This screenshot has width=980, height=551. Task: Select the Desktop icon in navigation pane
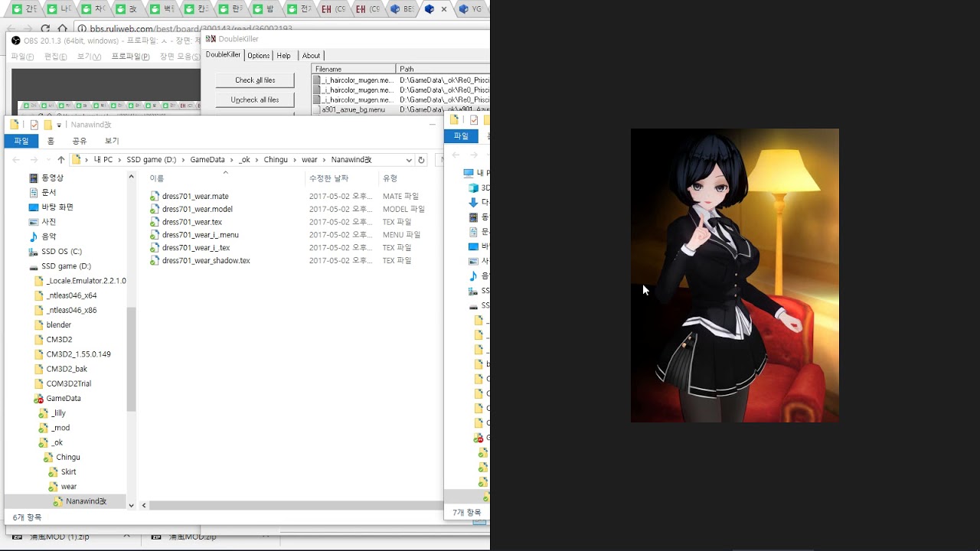[33, 207]
